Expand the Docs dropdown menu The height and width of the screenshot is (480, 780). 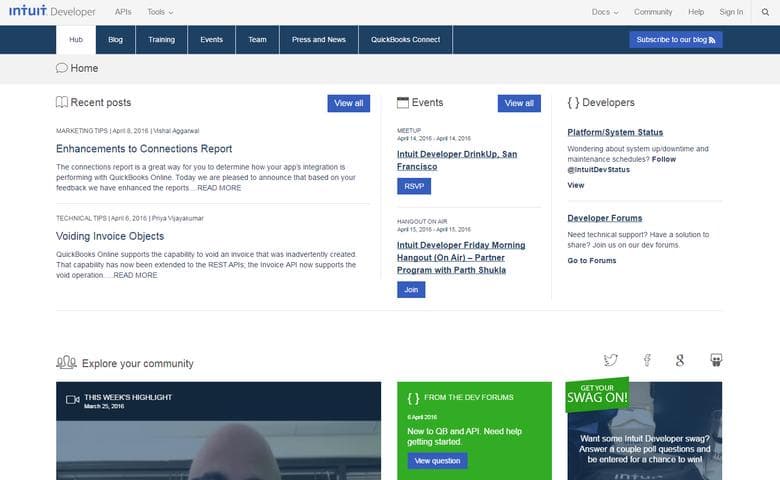tap(605, 12)
